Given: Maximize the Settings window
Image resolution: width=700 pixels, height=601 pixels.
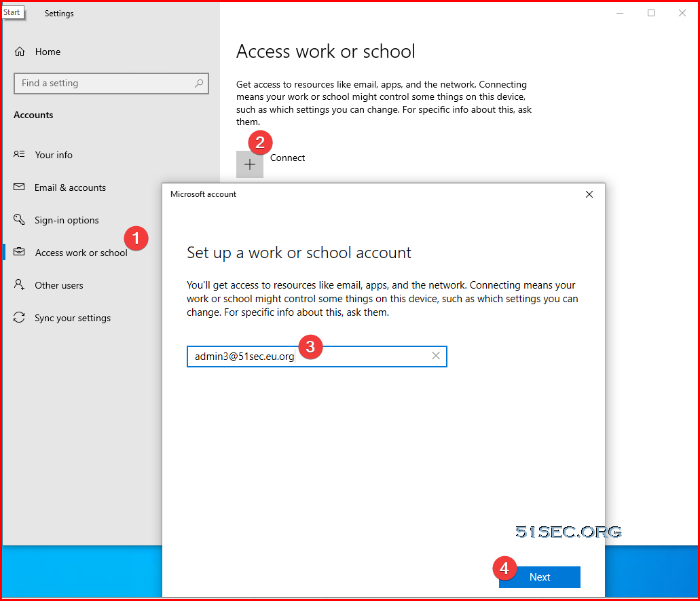Looking at the screenshot, I should pyautogui.click(x=651, y=14).
